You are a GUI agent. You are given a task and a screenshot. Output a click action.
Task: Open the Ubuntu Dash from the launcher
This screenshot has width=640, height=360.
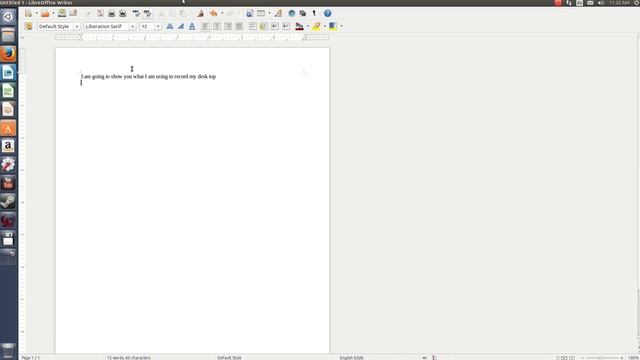click(8, 17)
